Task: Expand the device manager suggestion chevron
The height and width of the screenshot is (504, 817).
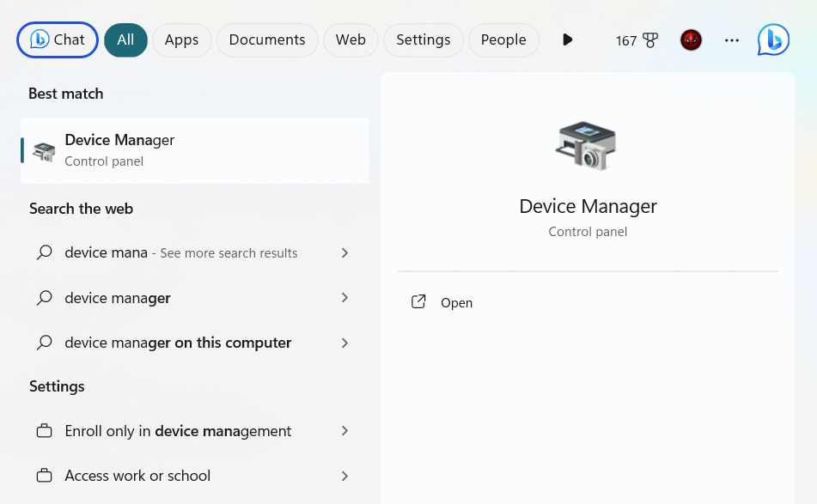Action: (x=344, y=297)
